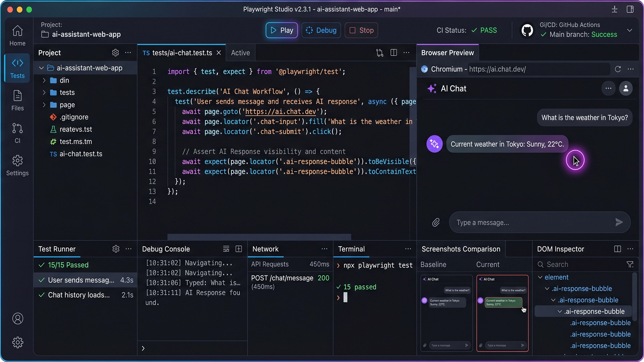This screenshot has width=644, height=362.
Task: Toggle the right side panel layout
Action: click(x=630, y=9)
